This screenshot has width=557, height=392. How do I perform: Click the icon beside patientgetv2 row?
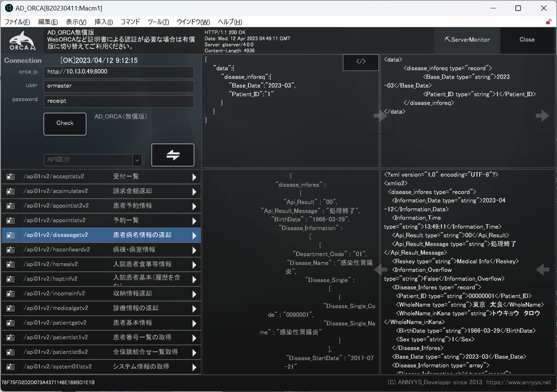[11, 323]
